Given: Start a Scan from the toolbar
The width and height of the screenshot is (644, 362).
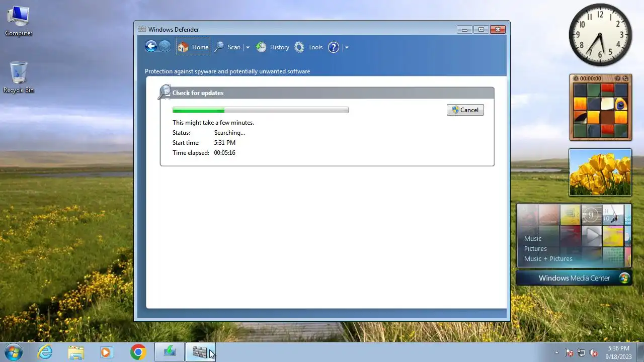Looking at the screenshot, I should (x=228, y=47).
